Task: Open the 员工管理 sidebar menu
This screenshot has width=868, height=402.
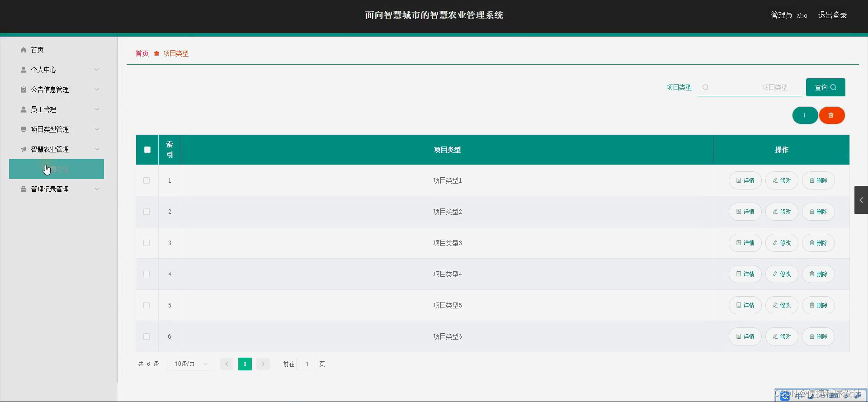Action: coord(57,109)
